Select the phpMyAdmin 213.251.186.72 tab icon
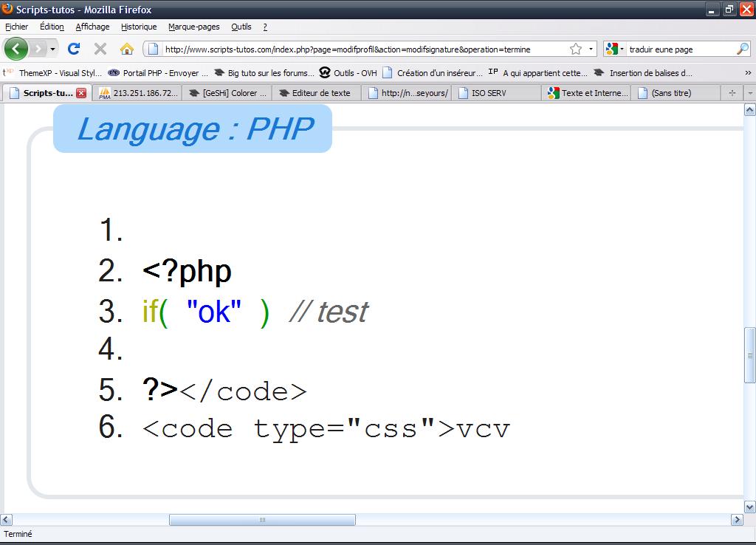 coord(103,93)
